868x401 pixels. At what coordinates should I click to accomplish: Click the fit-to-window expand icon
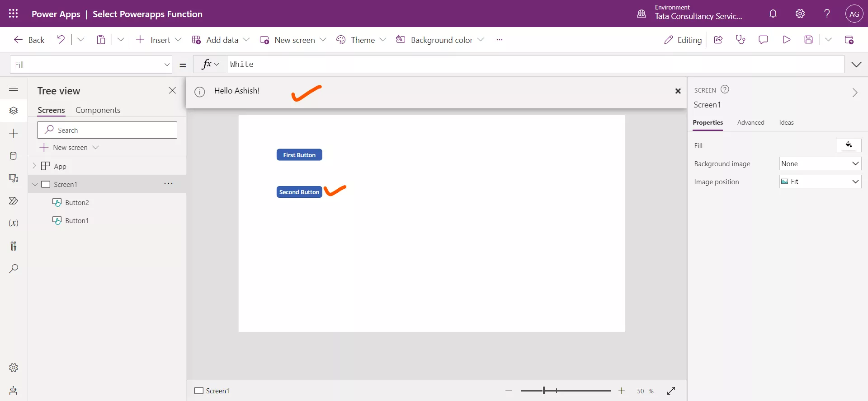tap(671, 391)
